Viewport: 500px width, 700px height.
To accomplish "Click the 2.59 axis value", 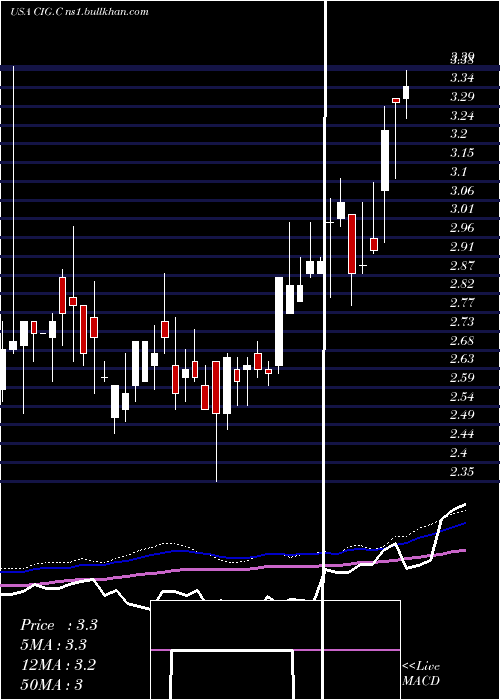I will 462,378.
